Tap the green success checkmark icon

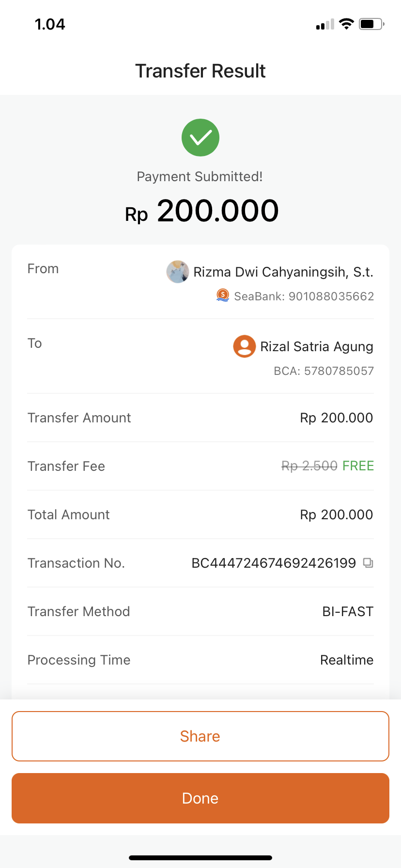click(x=200, y=138)
